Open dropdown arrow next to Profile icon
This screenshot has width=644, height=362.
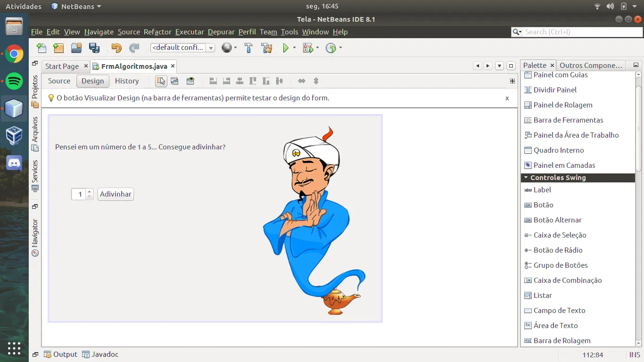click(x=340, y=48)
